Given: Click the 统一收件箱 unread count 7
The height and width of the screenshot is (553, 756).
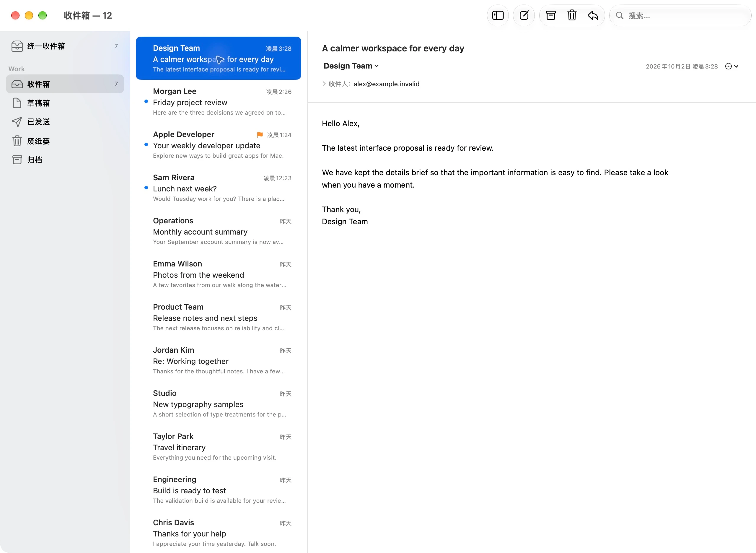Looking at the screenshot, I should pyautogui.click(x=116, y=46).
